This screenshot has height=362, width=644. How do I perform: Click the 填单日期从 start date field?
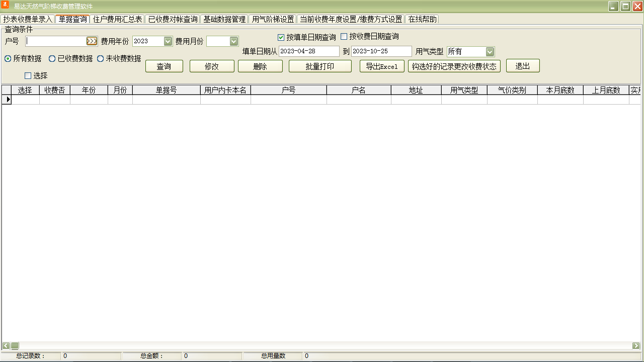(309, 51)
